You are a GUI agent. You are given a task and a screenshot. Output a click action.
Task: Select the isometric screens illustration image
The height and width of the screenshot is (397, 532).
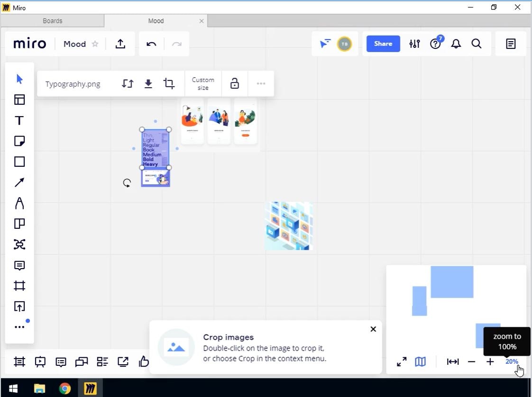(289, 226)
